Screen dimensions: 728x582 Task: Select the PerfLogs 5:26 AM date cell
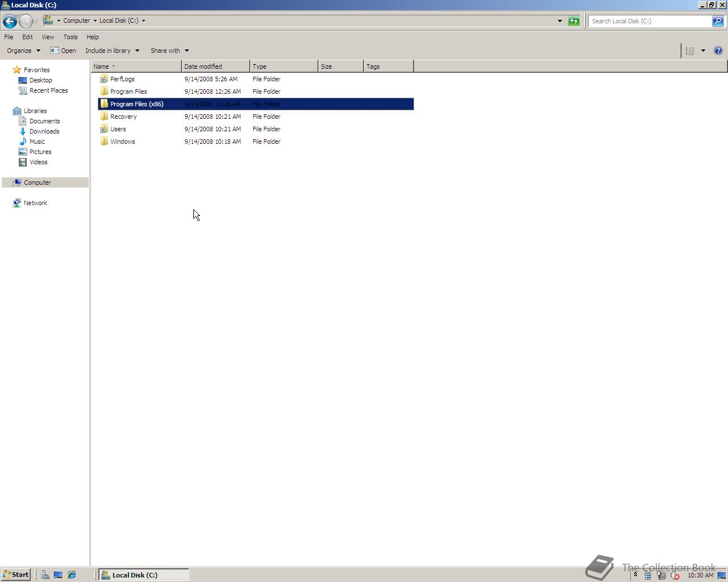(211, 79)
